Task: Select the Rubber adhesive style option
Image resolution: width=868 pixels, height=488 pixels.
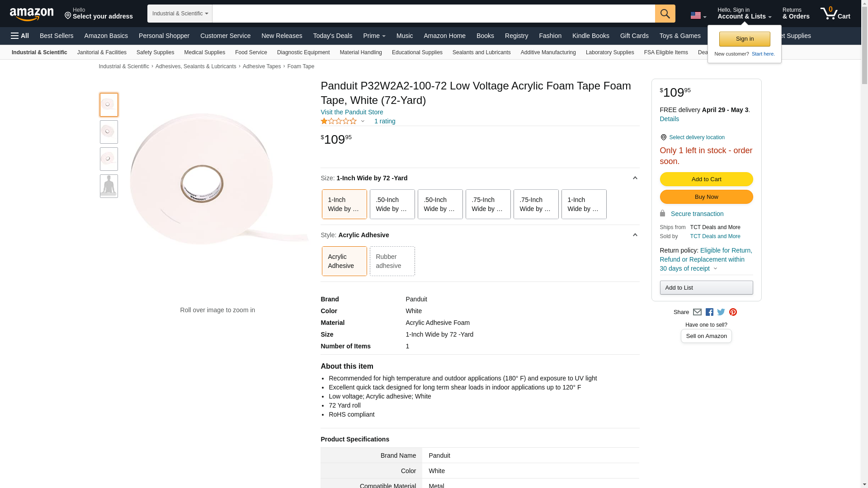Action: (x=392, y=261)
